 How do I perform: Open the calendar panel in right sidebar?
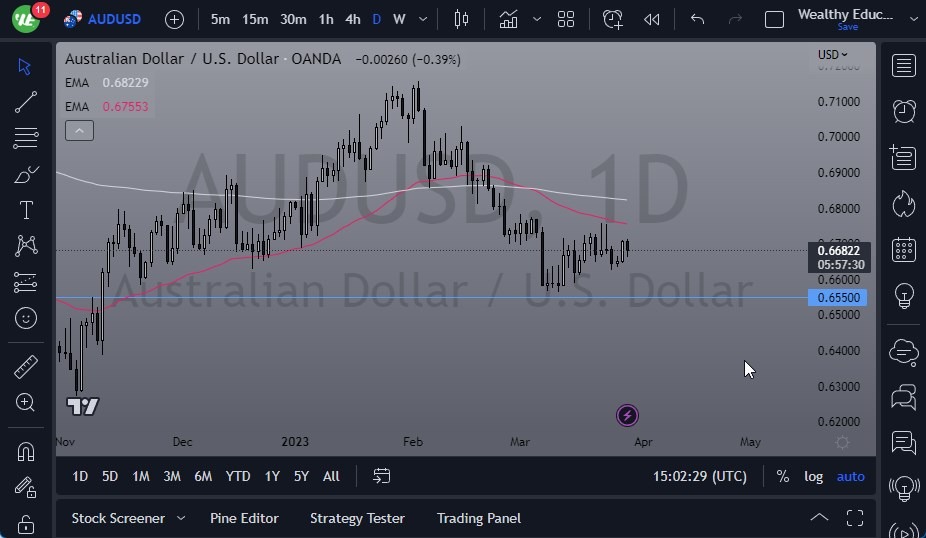pos(904,249)
